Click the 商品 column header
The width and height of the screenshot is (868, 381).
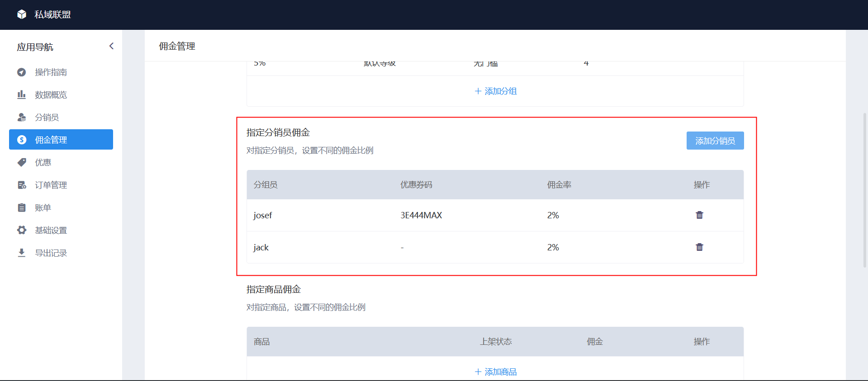[x=261, y=342]
